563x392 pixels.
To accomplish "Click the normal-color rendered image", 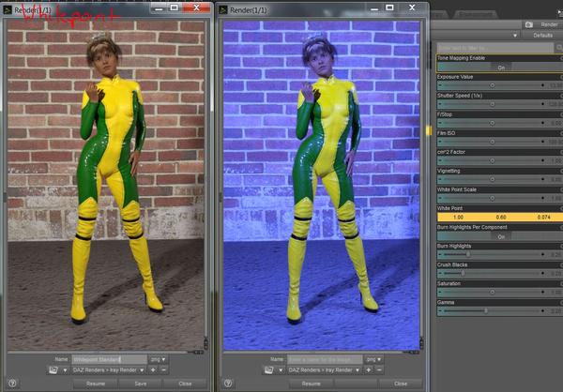I will [x=105, y=185].
